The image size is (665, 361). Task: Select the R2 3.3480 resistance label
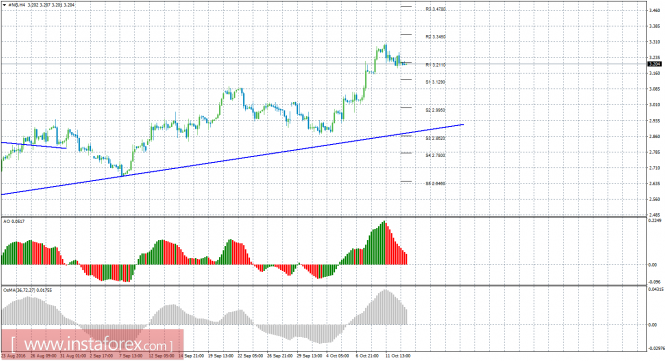[x=436, y=37]
